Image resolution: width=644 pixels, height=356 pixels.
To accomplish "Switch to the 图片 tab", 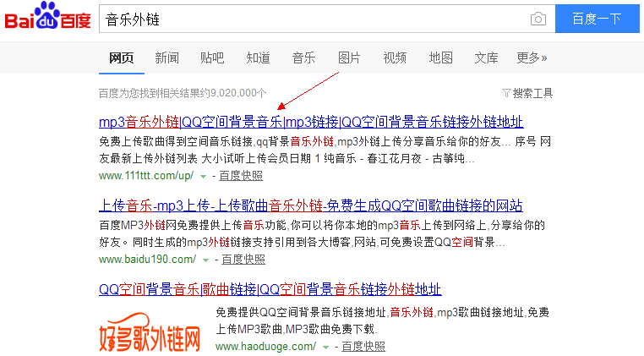I will coord(349,58).
